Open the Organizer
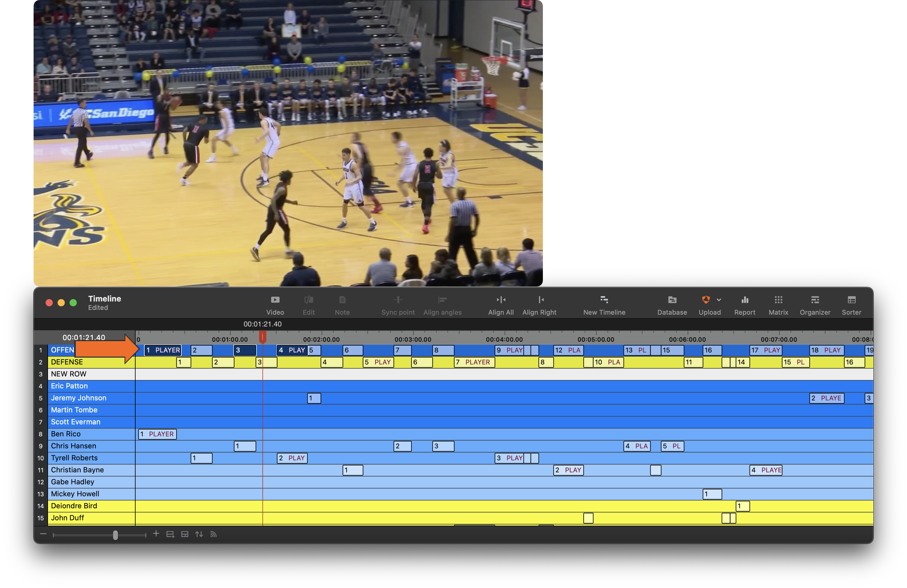The width and height of the screenshot is (907, 588). coord(815,304)
